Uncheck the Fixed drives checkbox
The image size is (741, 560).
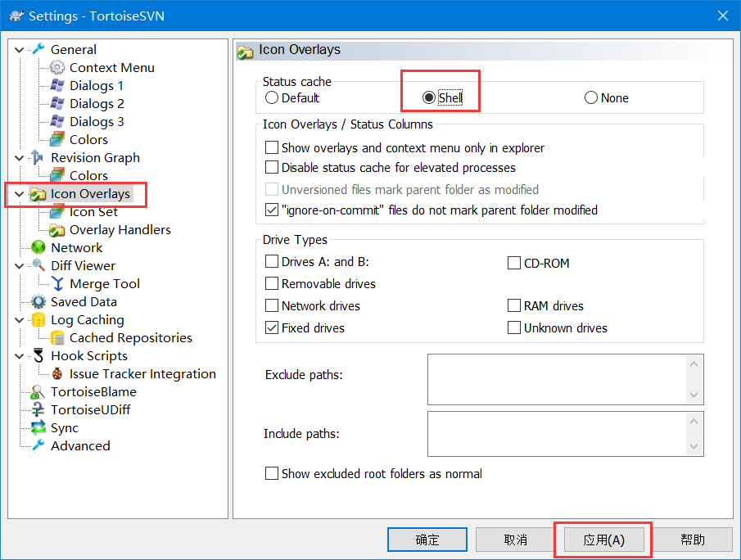pyautogui.click(x=272, y=328)
